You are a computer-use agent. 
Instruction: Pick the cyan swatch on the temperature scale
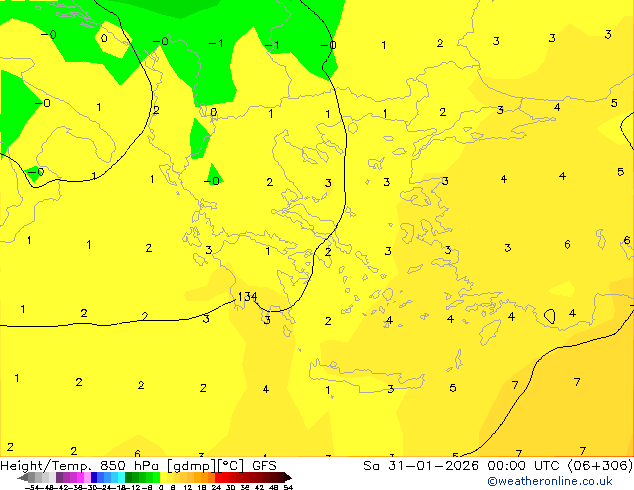[x=121, y=477]
